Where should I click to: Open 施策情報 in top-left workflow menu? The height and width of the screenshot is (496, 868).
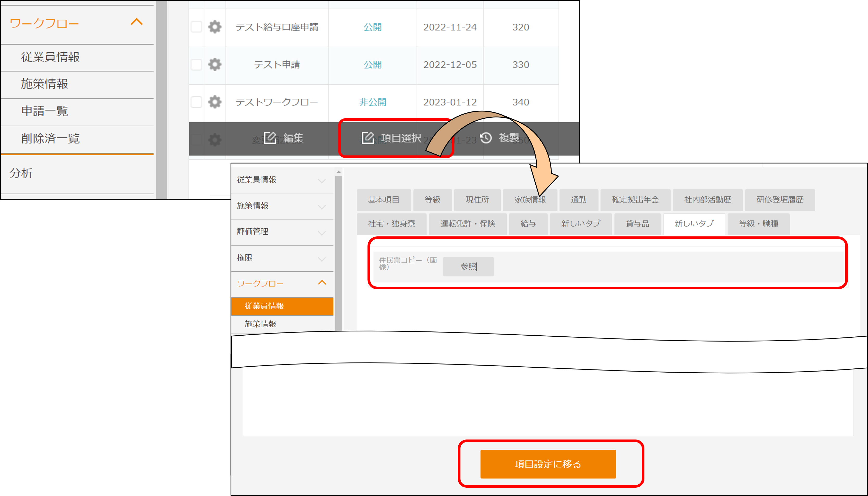(44, 84)
